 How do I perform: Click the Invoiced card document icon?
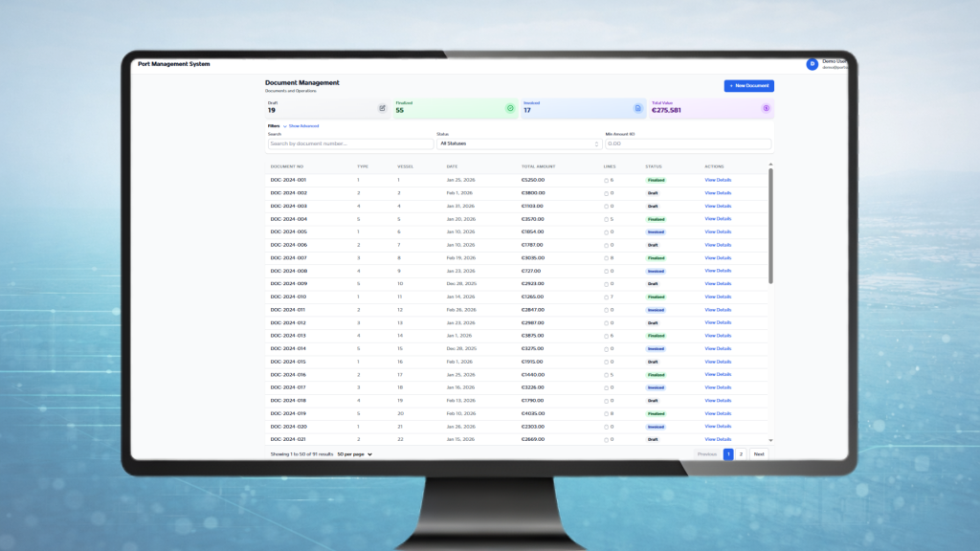(637, 108)
